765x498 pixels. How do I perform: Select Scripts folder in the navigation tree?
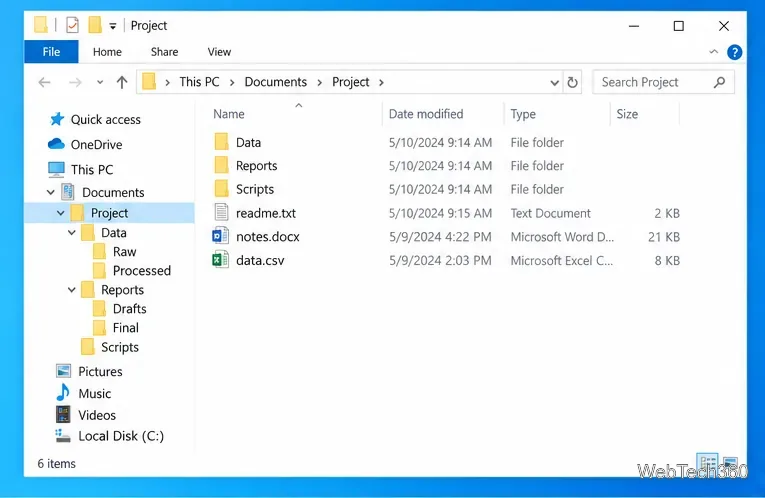pos(120,347)
